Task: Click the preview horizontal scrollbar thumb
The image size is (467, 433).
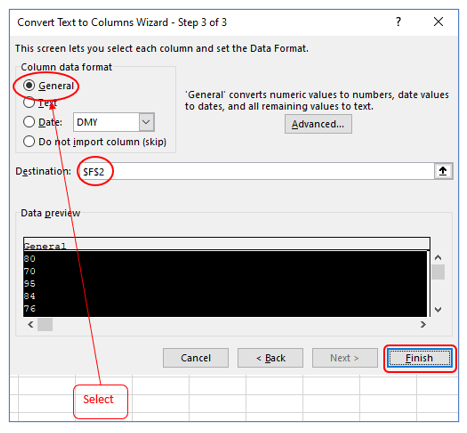Action: (x=45, y=324)
